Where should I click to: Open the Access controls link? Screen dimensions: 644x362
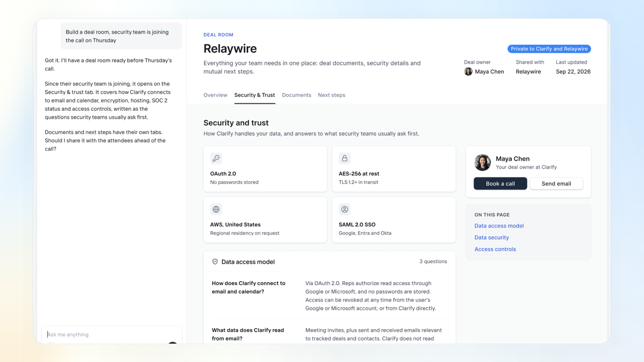pos(495,249)
